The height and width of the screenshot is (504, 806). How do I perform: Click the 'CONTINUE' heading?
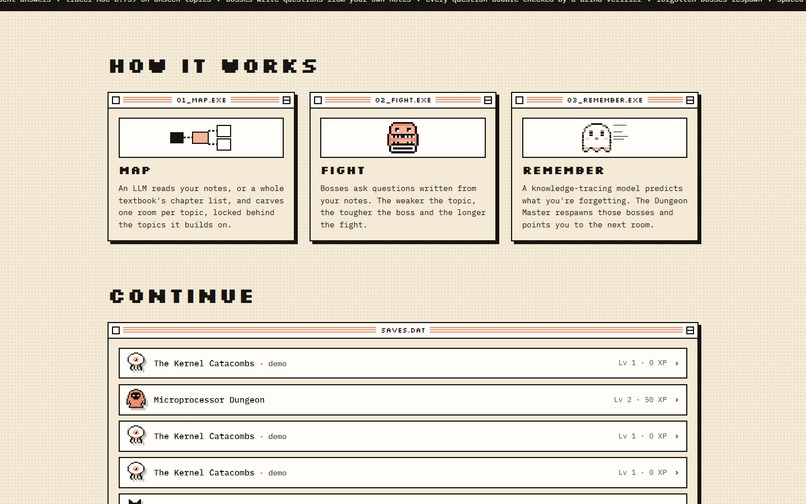pyautogui.click(x=181, y=296)
